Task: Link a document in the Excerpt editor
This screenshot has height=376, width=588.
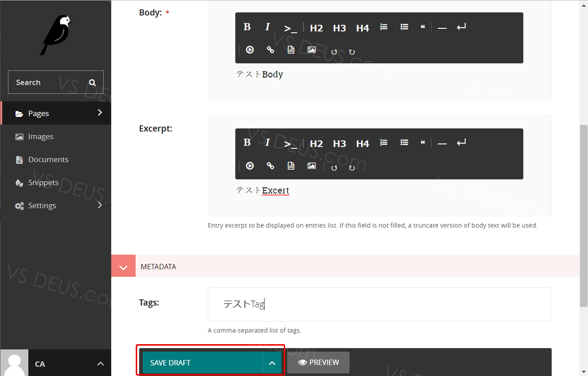Action: (x=291, y=165)
